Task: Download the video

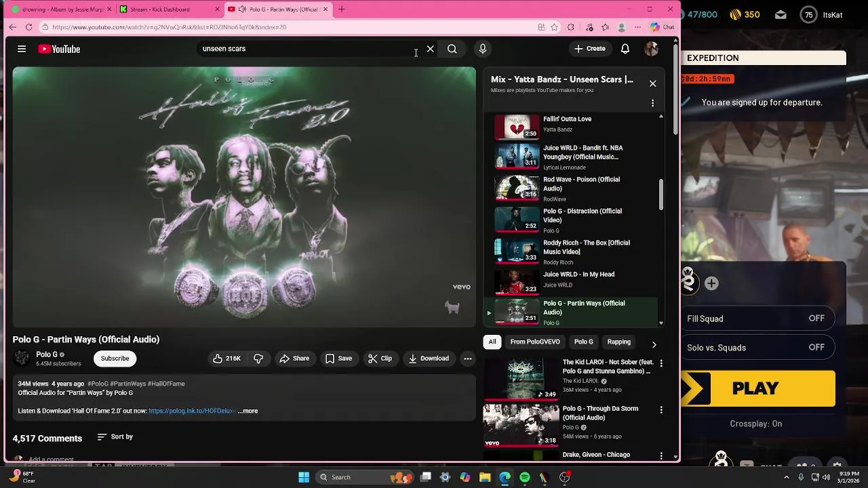Action: pyautogui.click(x=429, y=359)
